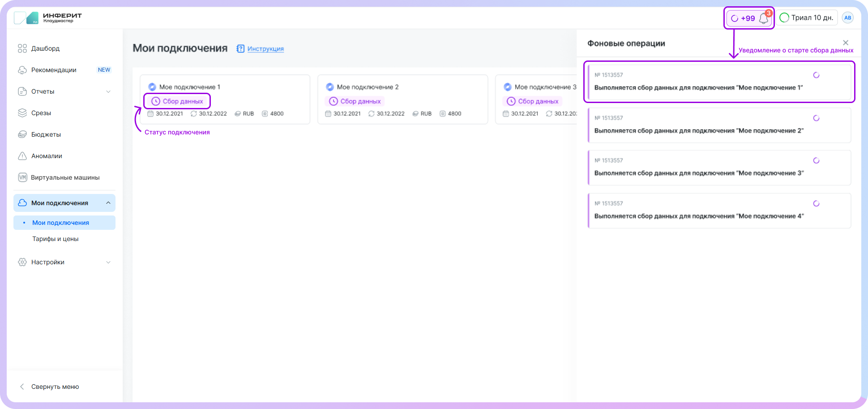The image size is (868, 409).
Task: Click the Виртуальные машины VM icon
Action: [x=22, y=177]
